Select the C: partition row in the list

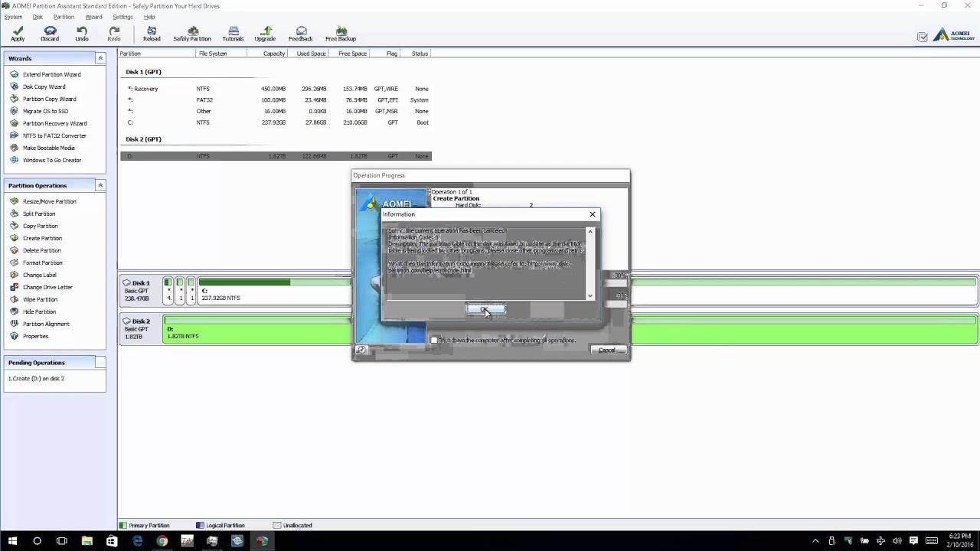276,122
